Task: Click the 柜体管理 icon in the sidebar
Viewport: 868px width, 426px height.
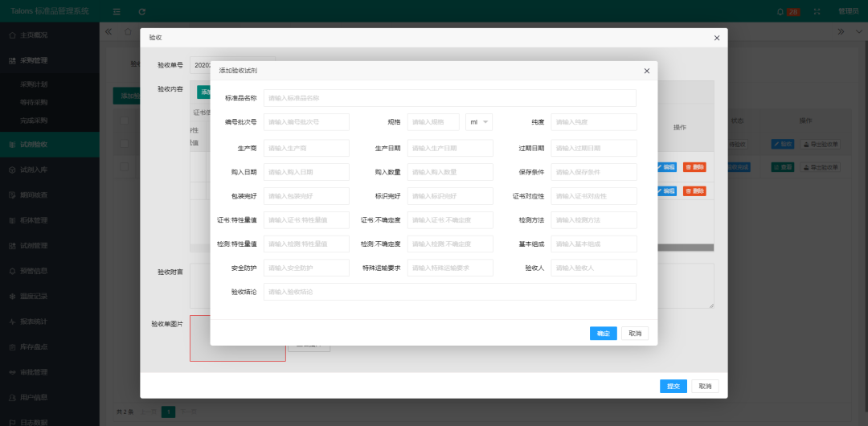Action: 12,220
